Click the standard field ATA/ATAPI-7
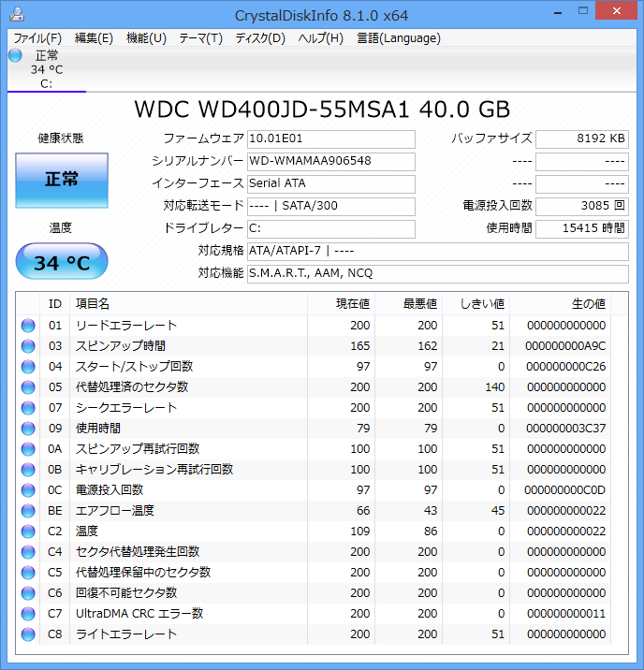The image size is (644, 670). (x=437, y=251)
